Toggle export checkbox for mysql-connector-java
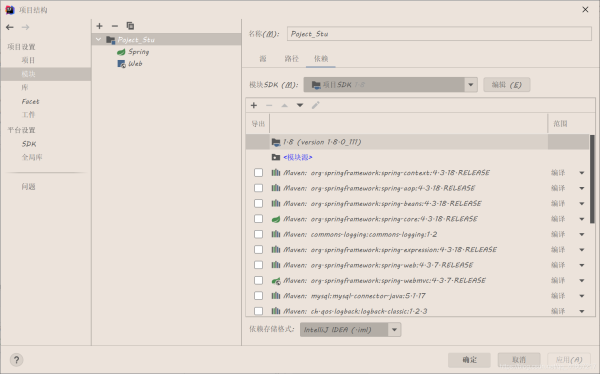 coord(258,296)
